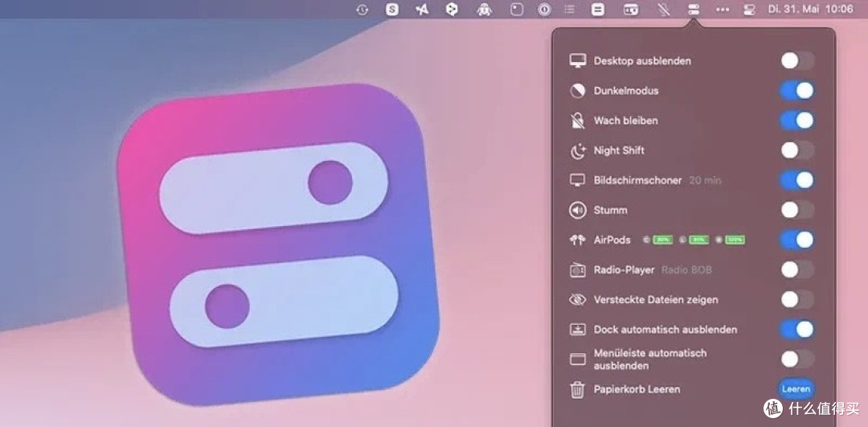This screenshot has height=427, width=868.
Task: Click the pen-and-A app icon in menu bar
Action: coord(423,10)
